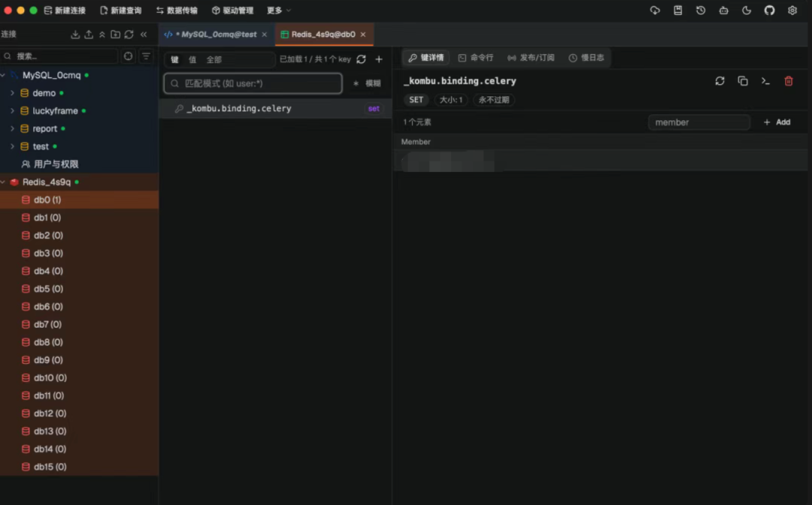The height and width of the screenshot is (505, 812).
Task: Select Redis db12 (0)
Action: [x=79, y=413]
